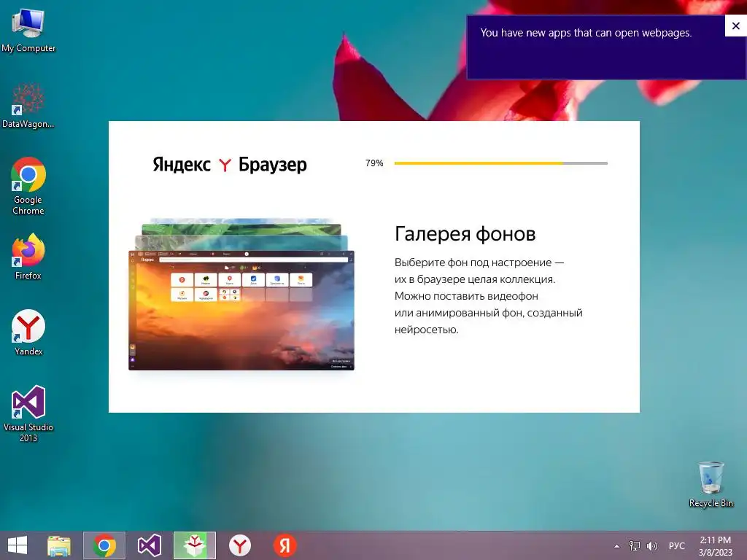Click the browser backgrounds preview thumbnail
747x560 pixels.
pyautogui.click(x=241, y=295)
